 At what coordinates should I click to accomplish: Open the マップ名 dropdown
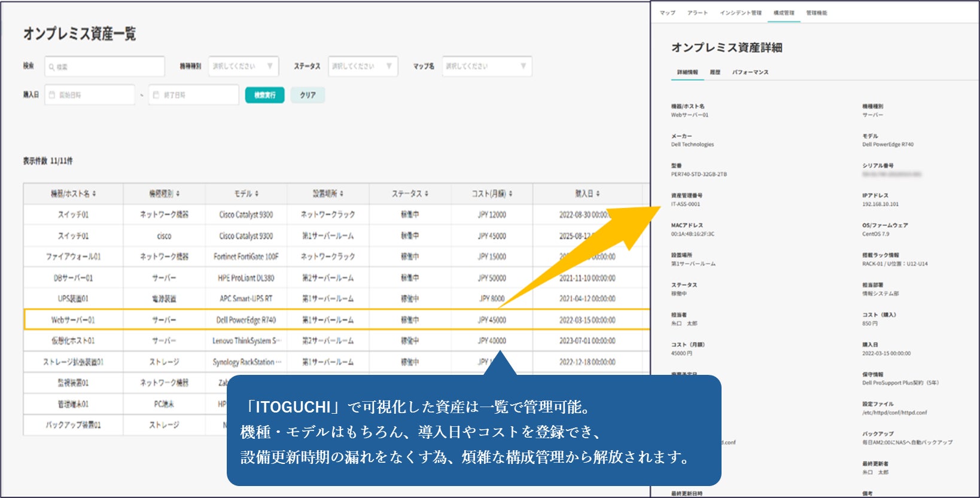[x=487, y=66]
